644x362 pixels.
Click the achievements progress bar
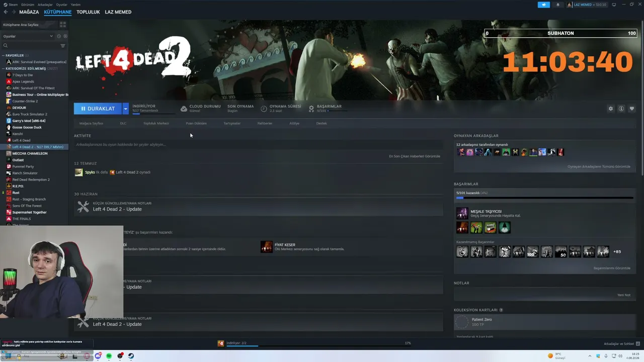545,198
